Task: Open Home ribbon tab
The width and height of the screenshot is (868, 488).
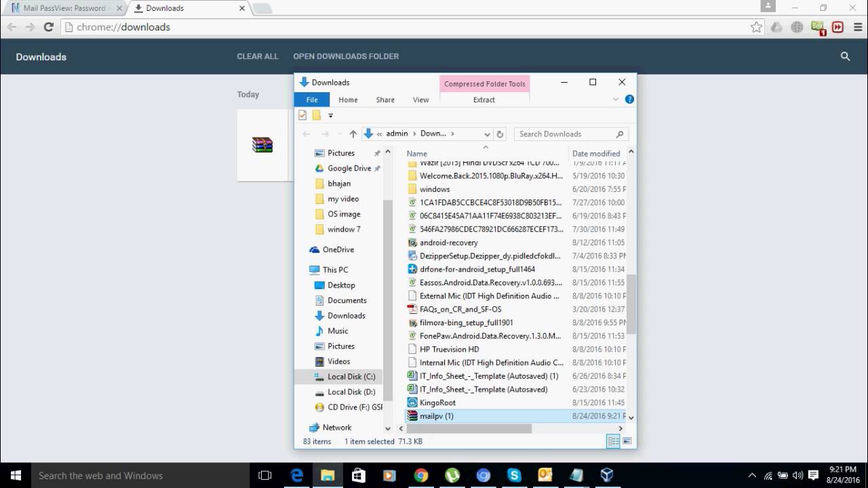Action: point(348,100)
